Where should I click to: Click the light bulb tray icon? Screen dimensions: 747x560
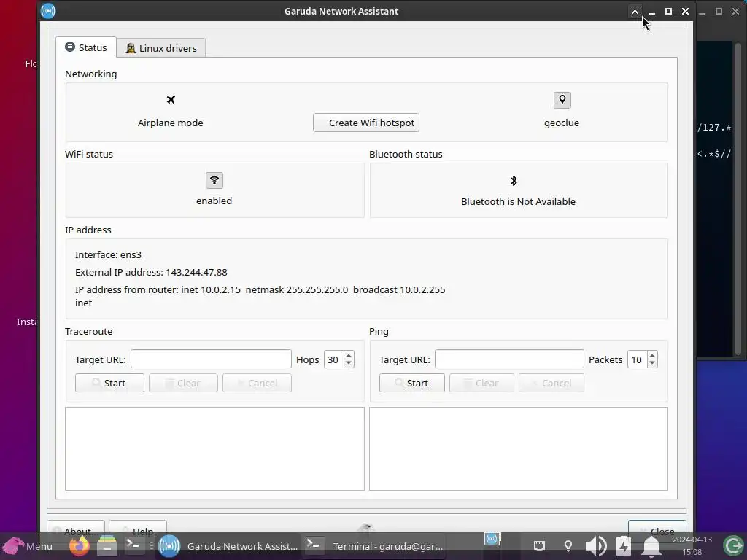click(568, 545)
